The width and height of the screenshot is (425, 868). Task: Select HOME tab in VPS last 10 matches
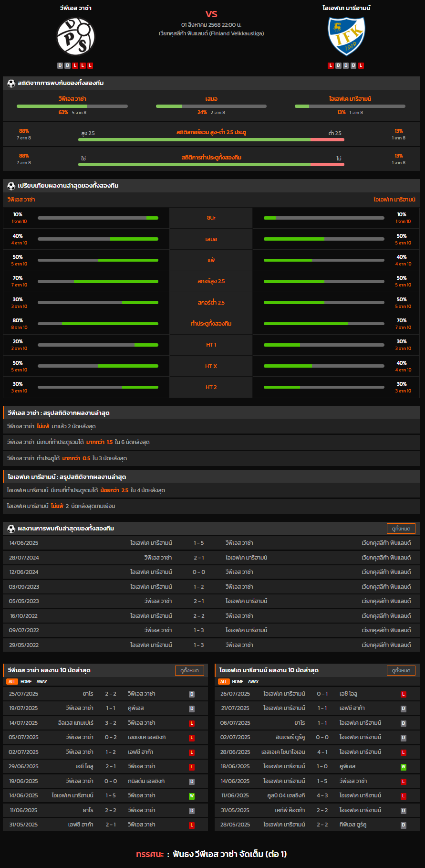pyautogui.click(x=26, y=682)
